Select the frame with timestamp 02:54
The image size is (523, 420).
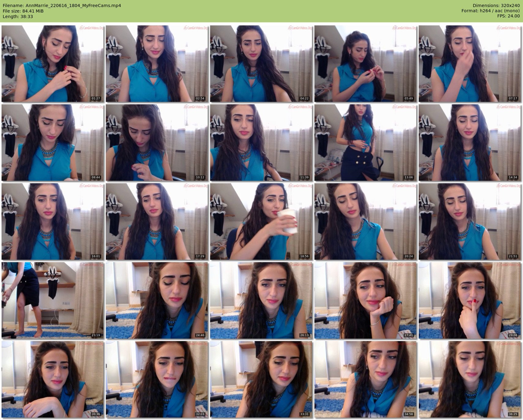(x=157, y=64)
